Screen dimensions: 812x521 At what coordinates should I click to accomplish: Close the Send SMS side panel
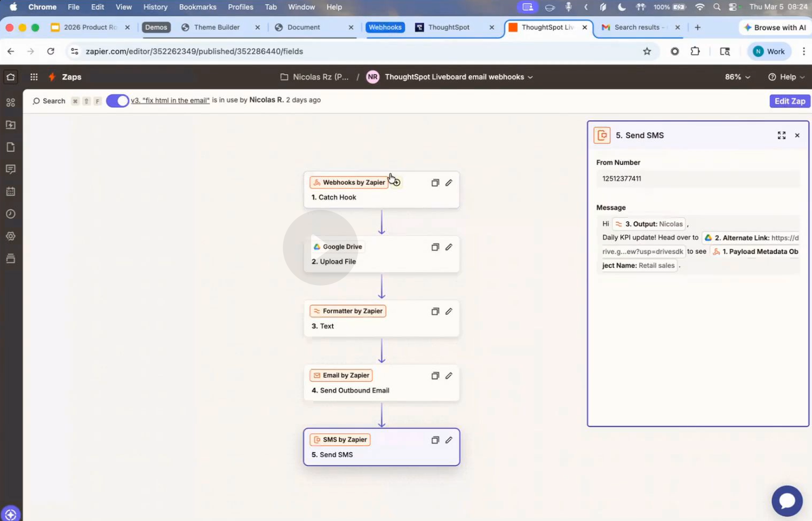coord(797,136)
